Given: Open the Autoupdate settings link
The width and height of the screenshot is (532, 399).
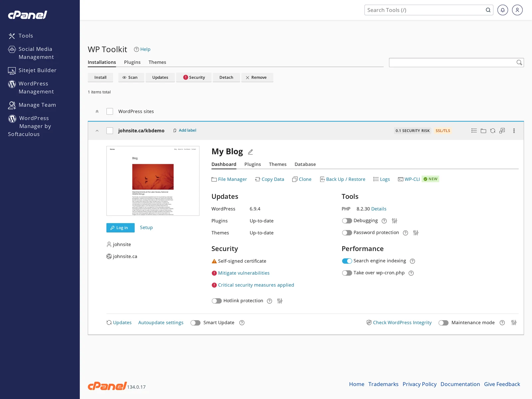Looking at the screenshot, I should point(161,323).
